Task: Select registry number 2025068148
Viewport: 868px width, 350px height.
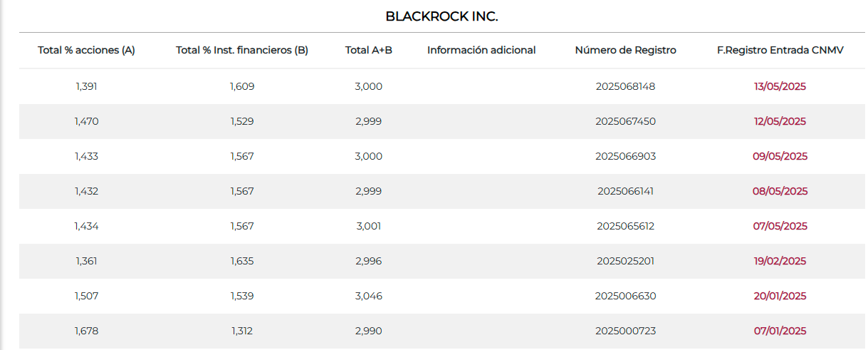Action: point(626,86)
